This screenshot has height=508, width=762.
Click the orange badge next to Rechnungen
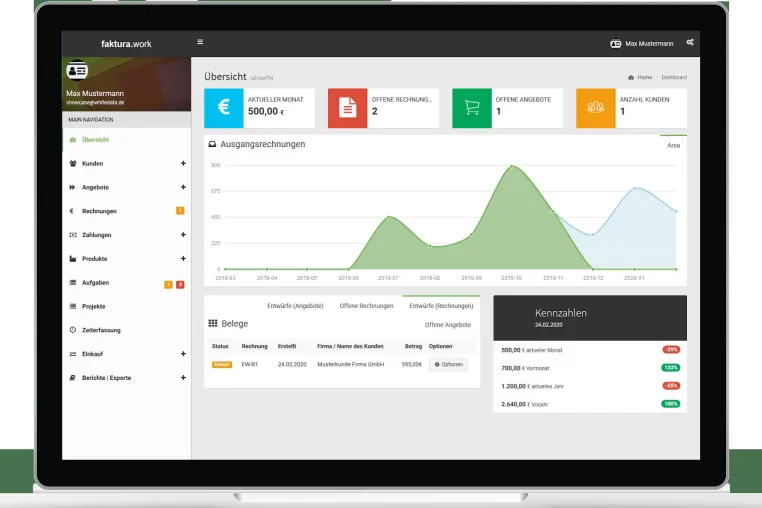[180, 211]
